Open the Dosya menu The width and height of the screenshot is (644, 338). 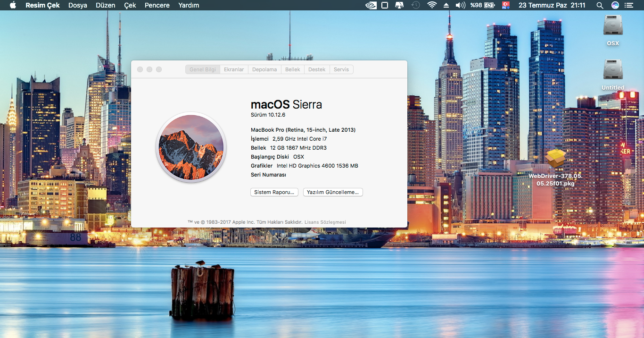click(78, 5)
